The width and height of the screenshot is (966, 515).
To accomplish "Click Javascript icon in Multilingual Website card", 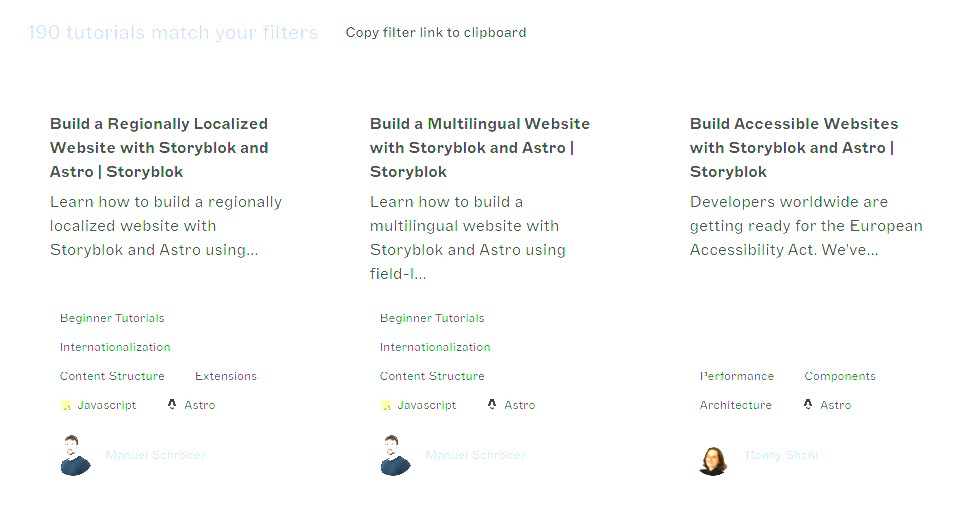I will click(x=386, y=405).
